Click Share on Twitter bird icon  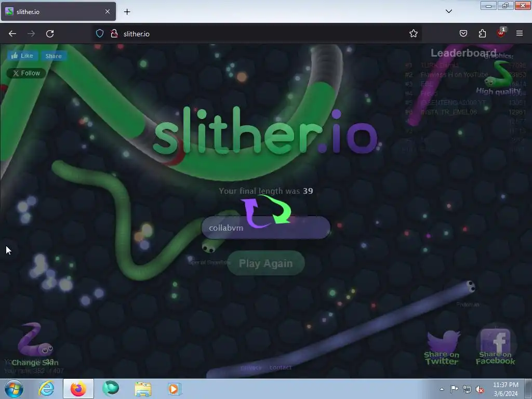(x=442, y=348)
